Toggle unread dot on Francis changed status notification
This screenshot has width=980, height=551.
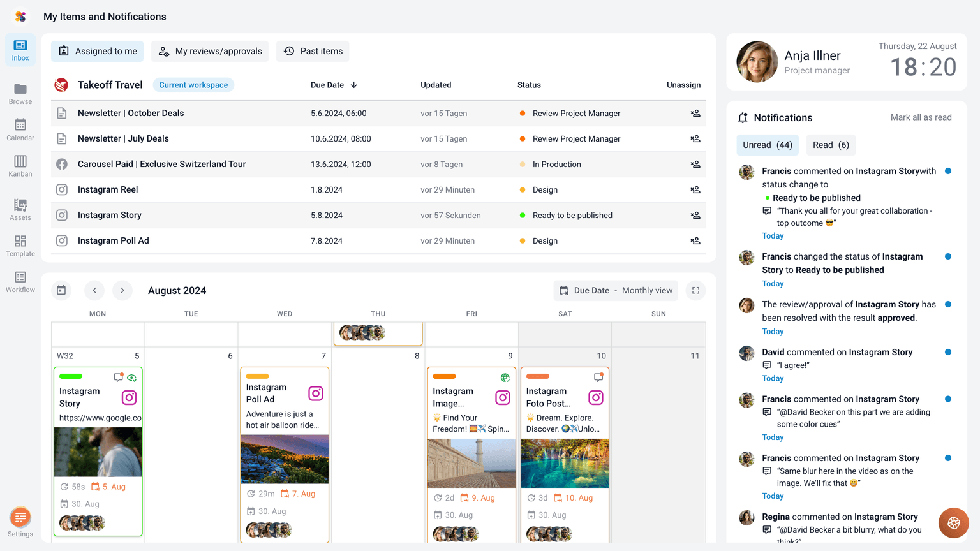pos(948,256)
